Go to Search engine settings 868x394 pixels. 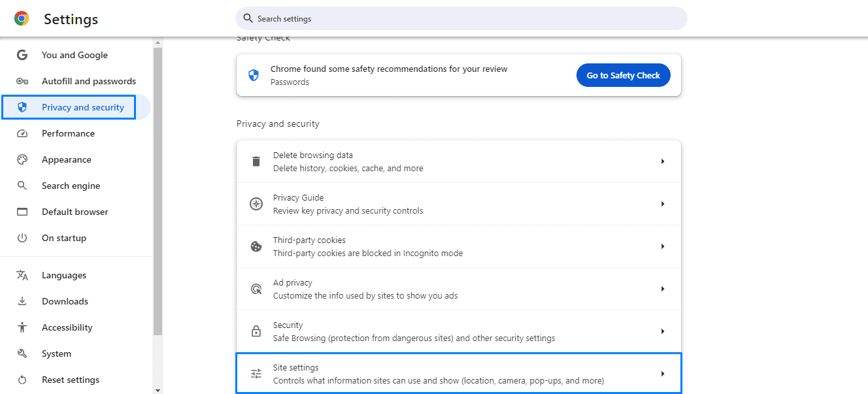click(x=71, y=186)
